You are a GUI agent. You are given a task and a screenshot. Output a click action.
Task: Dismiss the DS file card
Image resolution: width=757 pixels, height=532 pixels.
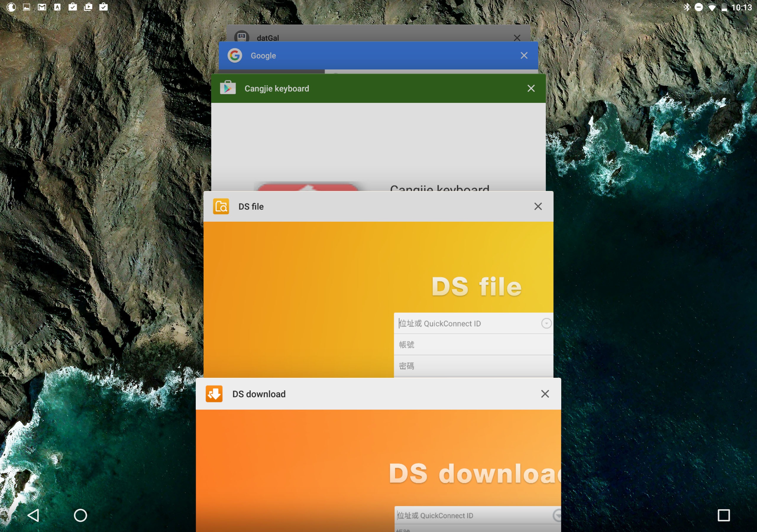538,206
